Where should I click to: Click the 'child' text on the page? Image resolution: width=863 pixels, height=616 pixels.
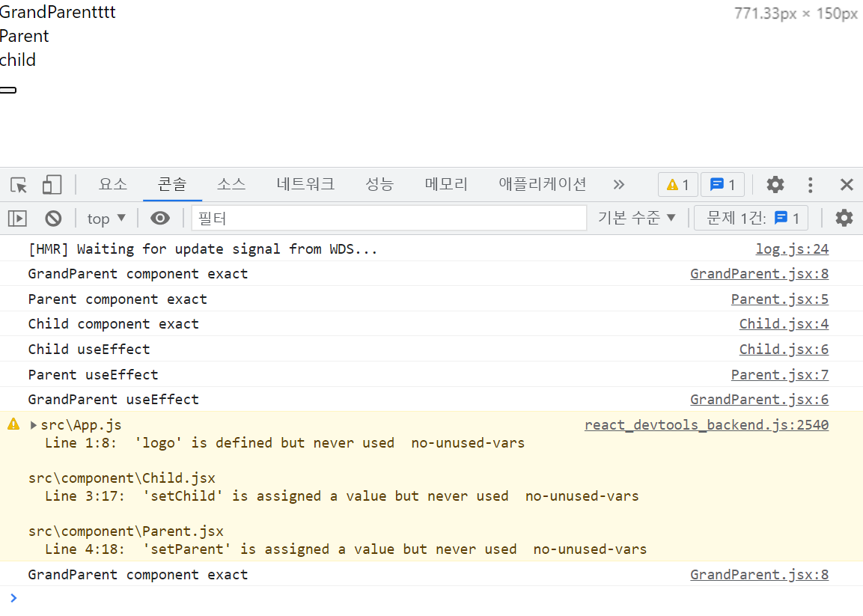pyautogui.click(x=18, y=59)
